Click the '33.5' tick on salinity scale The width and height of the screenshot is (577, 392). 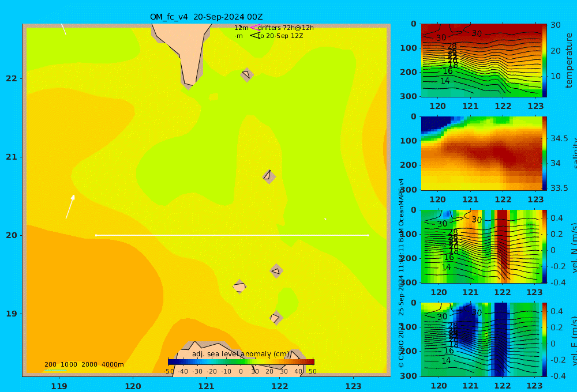pos(559,188)
